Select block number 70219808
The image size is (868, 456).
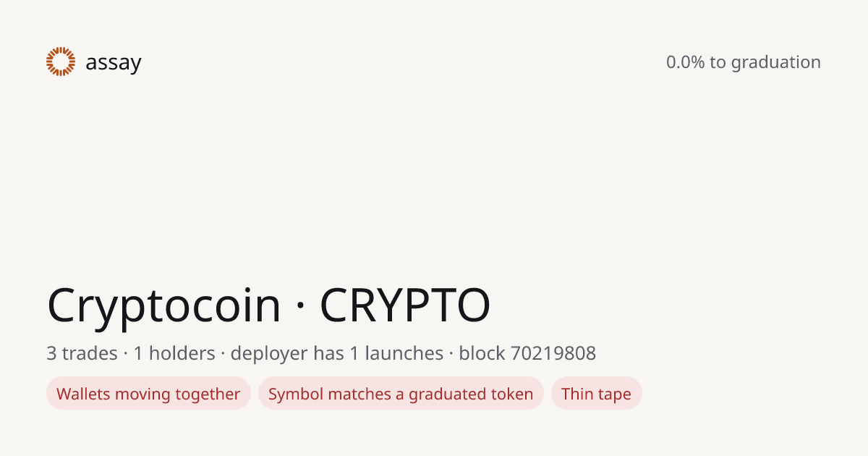point(553,353)
